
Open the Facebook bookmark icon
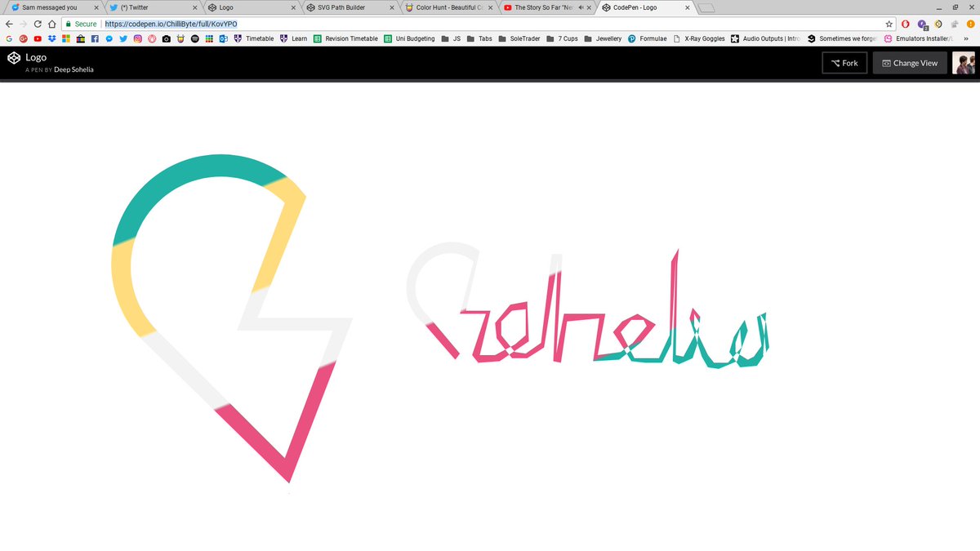pos(95,38)
